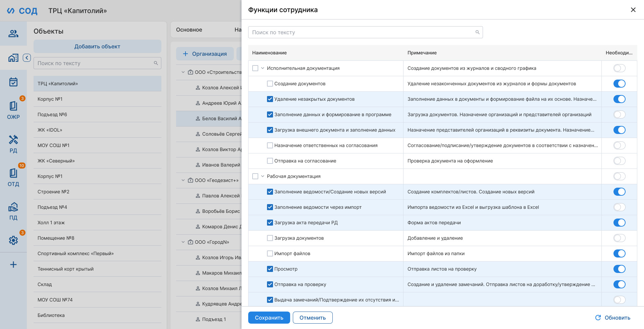
Task: Click the refresh icon next to Обновить
Action: (x=598, y=318)
